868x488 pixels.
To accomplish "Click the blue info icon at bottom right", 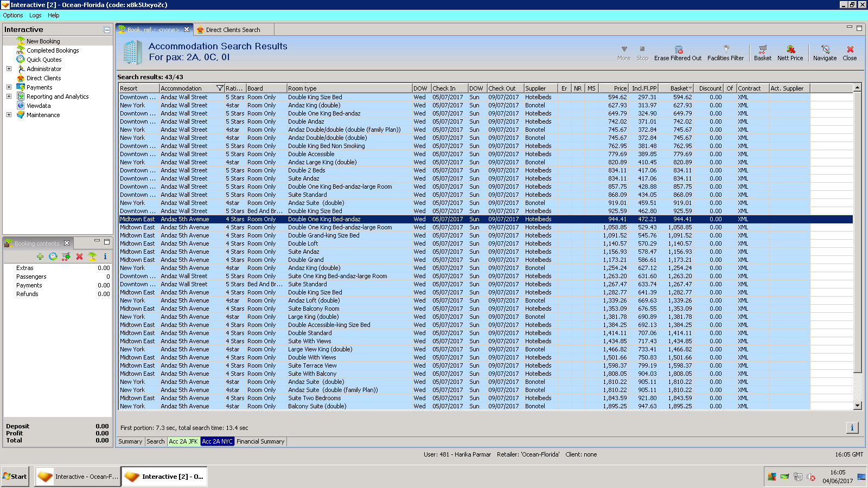I will click(852, 428).
